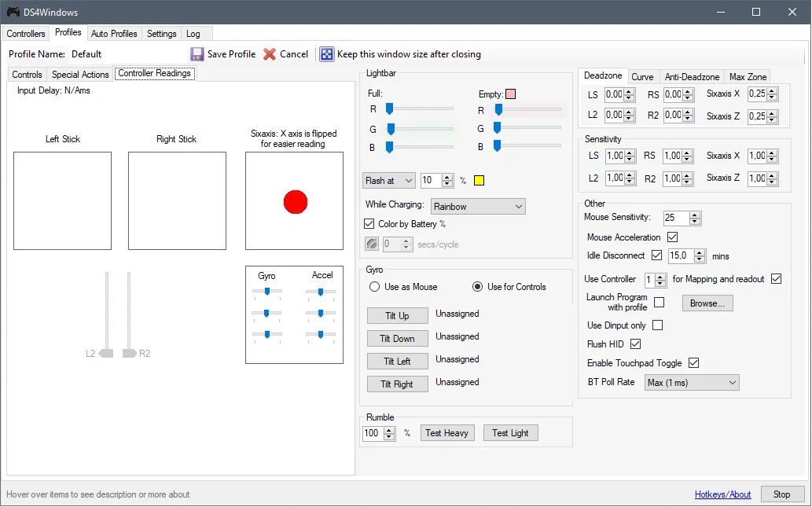
Task: Toggle Flush HID checkbox
Action: point(636,344)
